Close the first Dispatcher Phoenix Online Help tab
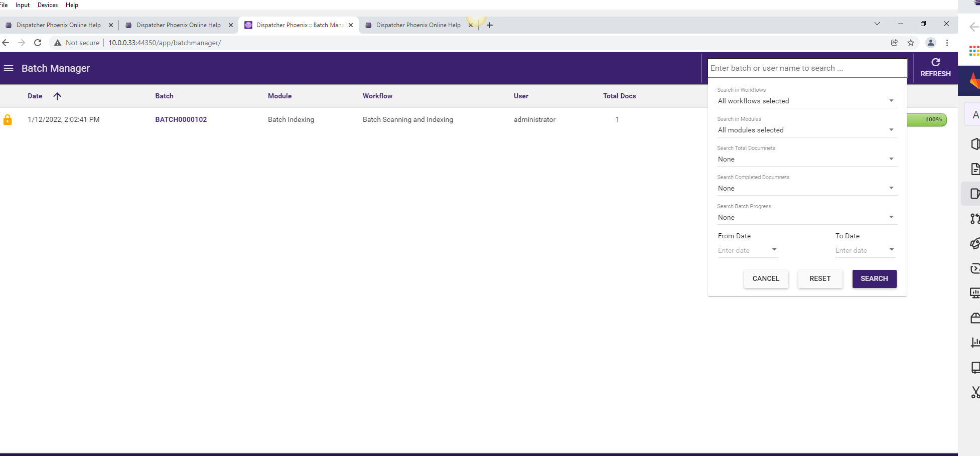The height and width of the screenshot is (456, 980). (111, 25)
